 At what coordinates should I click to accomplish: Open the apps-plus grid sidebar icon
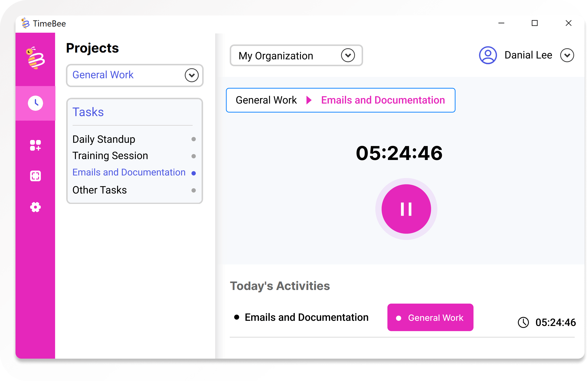click(x=35, y=145)
